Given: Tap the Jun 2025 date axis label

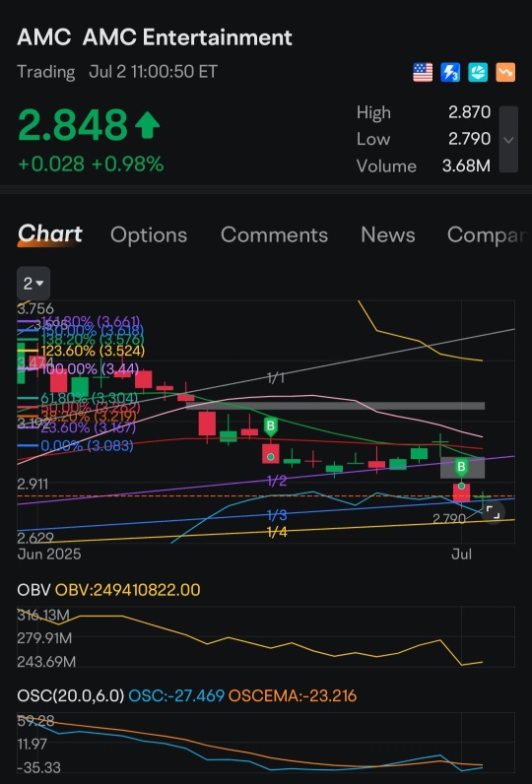Looking at the screenshot, I should 49,554.
